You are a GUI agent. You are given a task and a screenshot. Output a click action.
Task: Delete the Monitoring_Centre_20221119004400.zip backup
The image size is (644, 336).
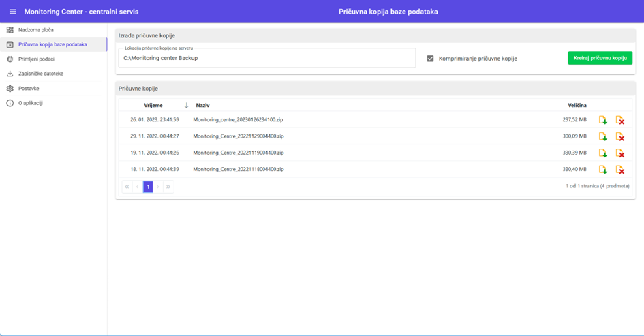pos(619,153)
